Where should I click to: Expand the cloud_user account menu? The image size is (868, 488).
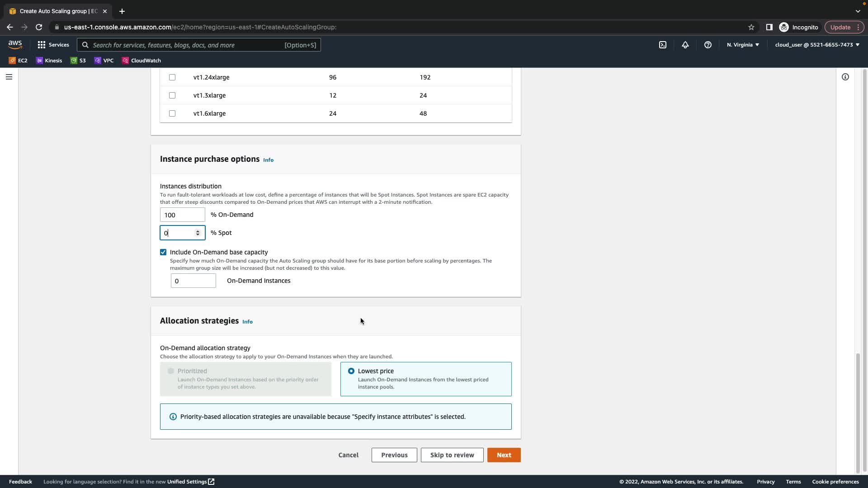click(x=817, y=45)
